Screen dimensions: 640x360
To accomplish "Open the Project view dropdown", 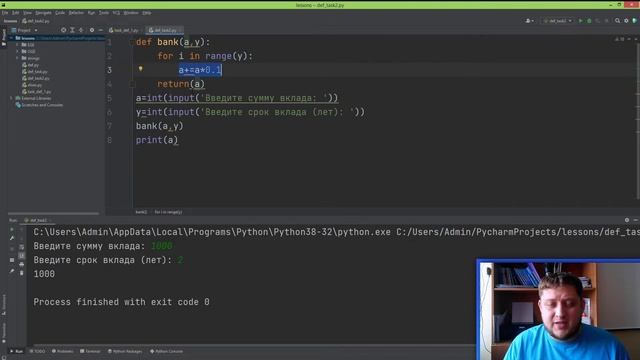I will coord(24,30).
